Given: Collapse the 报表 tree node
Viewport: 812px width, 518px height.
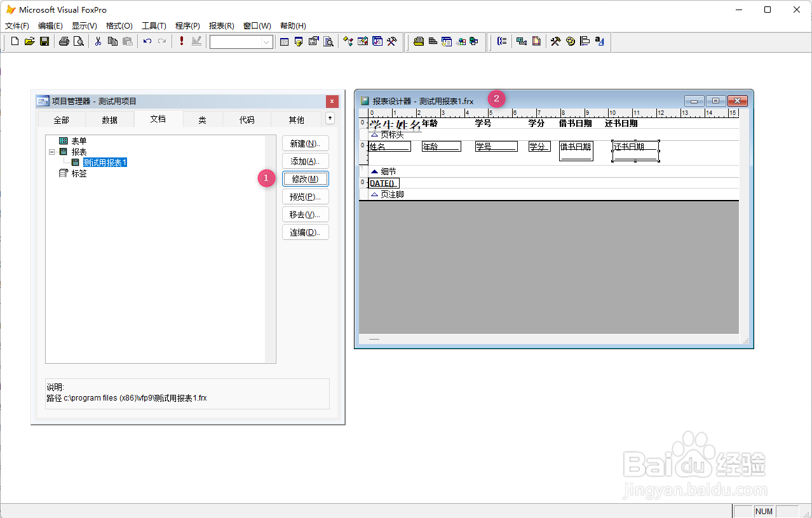Looking at the screenshot, I should (51, 152).
